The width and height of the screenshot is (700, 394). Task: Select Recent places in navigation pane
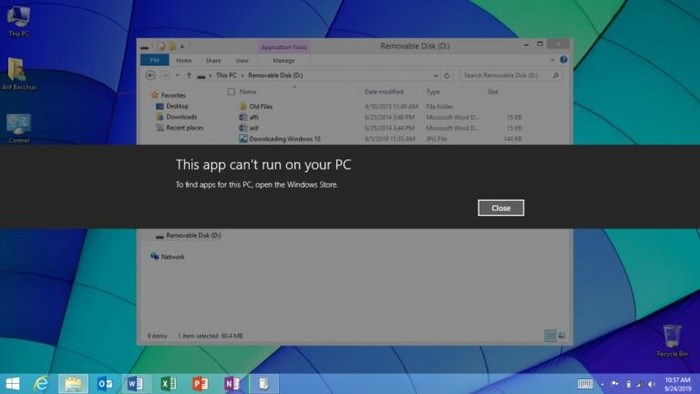pyautogui.click(x=179, y=128)
